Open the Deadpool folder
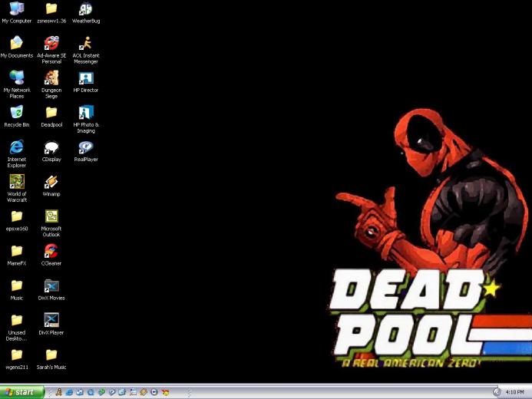Viewport: 532px width, 399px height. [51, 117]
